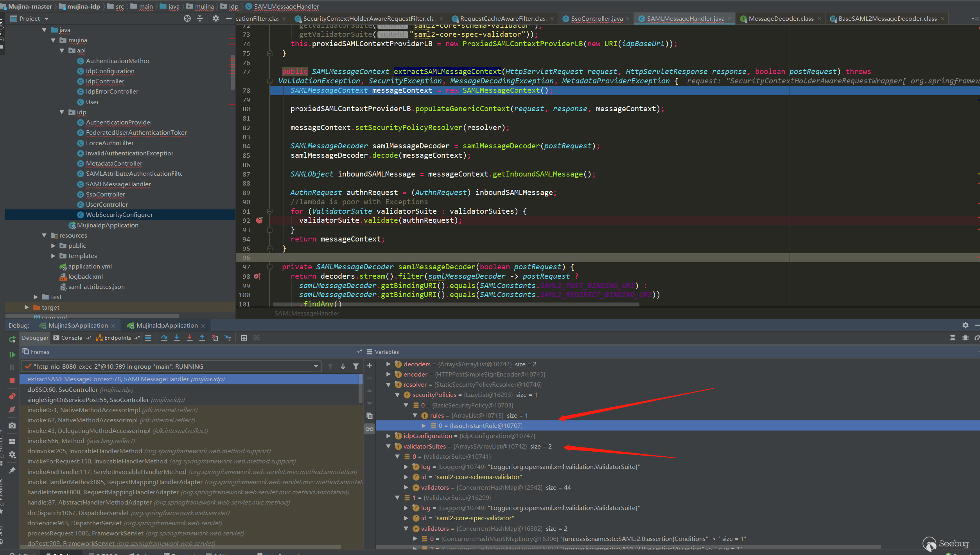980x555 pixels.
Task: Click the frames list vertical scrollbar
Action: (361, 388)
